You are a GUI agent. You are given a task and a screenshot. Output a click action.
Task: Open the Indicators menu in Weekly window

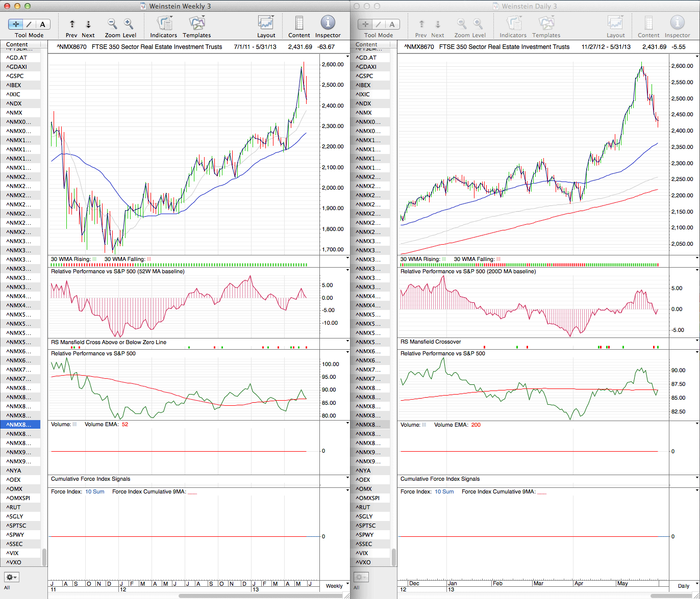click(x=164, y=23)
